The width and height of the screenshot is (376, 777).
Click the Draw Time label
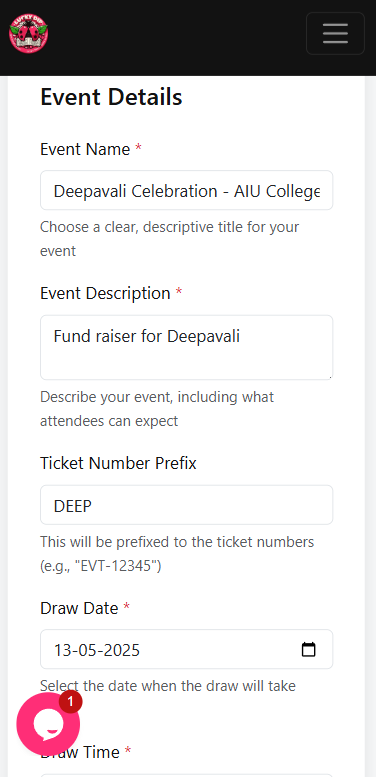(80, 753)
